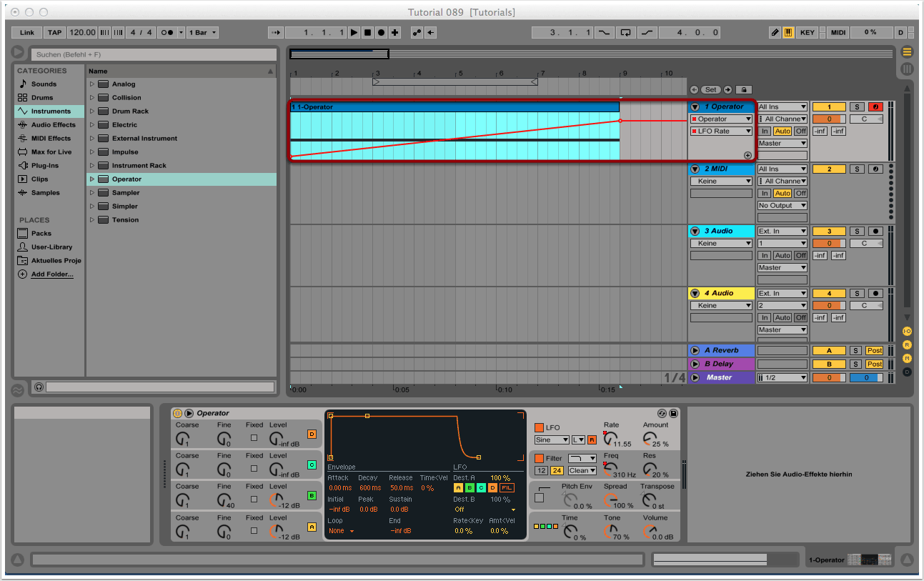
Task: Enable Fixed checkbox for oscillator D
Action: 254,437
